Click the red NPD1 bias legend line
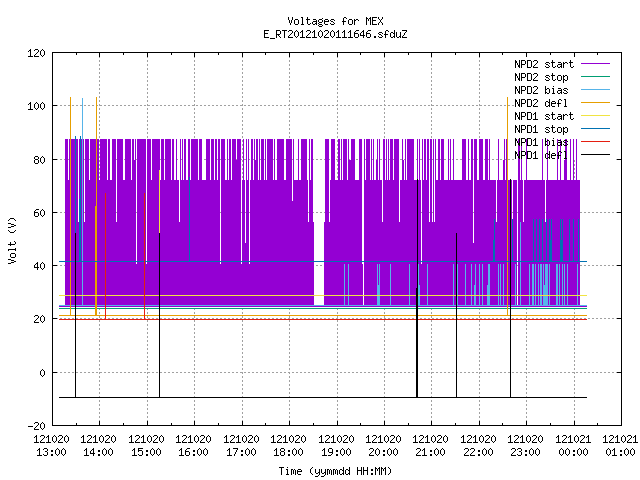Viewport: 640px width, 480px height. (x=595, y=142)
